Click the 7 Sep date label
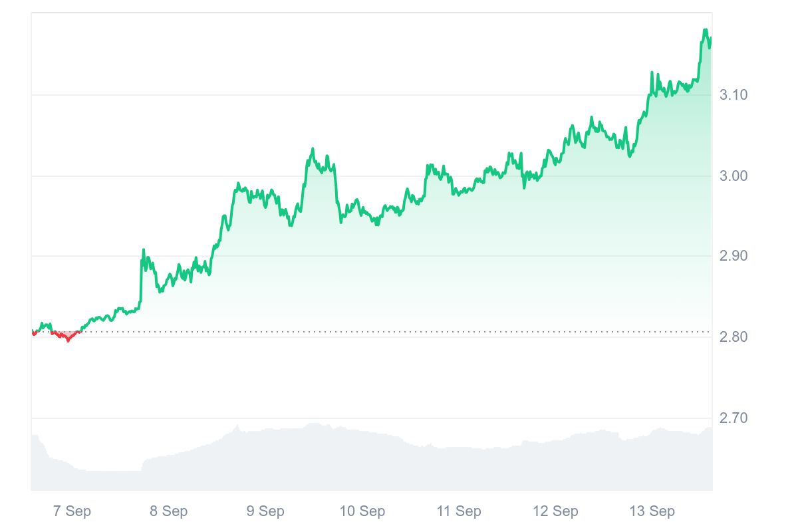 [72, 511]
